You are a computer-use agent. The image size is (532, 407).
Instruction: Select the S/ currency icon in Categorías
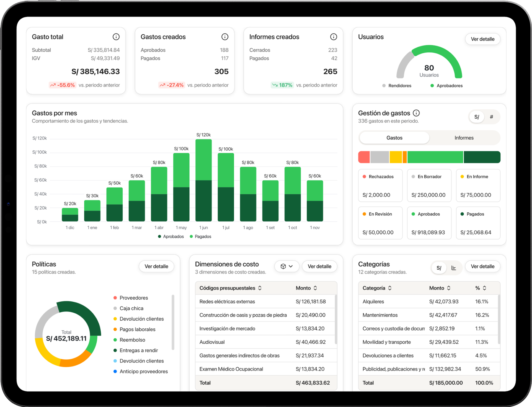coord(439,268)
